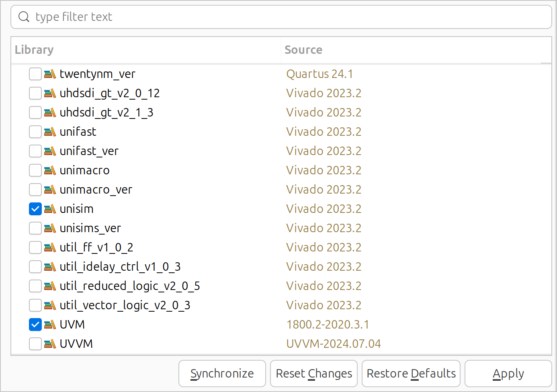This screenshot has height=392, width=557.
Task: Check the util_ff_v1_0_2 checkbox
Action: click(35, 247)
